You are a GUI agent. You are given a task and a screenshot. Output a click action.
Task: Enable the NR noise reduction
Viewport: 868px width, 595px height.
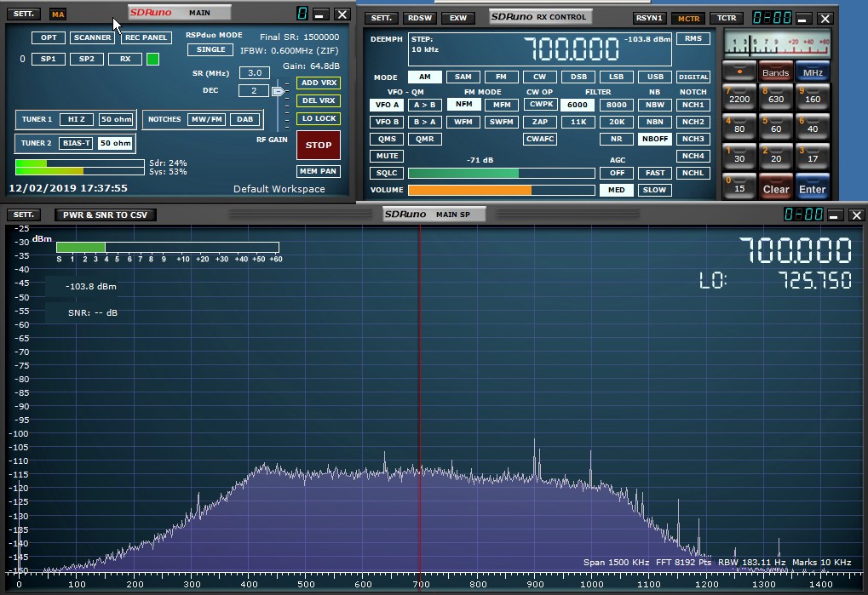[x=616, y=139]
